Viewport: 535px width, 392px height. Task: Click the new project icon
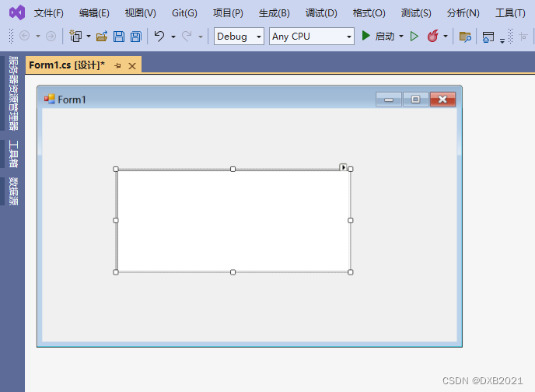click(75, 36)
